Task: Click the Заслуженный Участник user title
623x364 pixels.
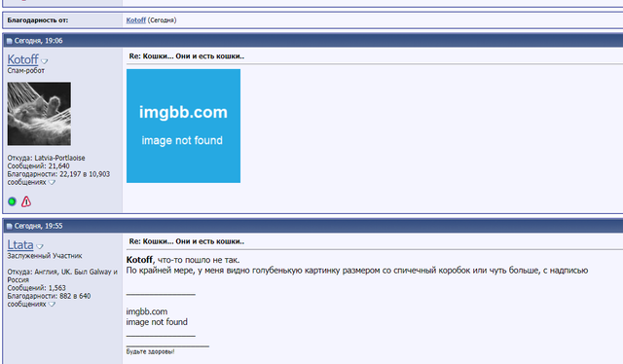Action: click(45, 256)
